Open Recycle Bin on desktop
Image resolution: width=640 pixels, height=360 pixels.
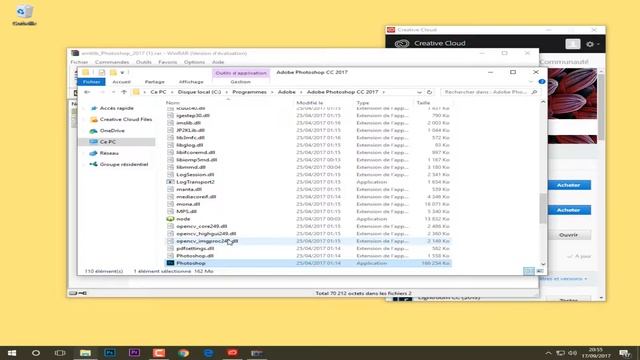[24, 15]
